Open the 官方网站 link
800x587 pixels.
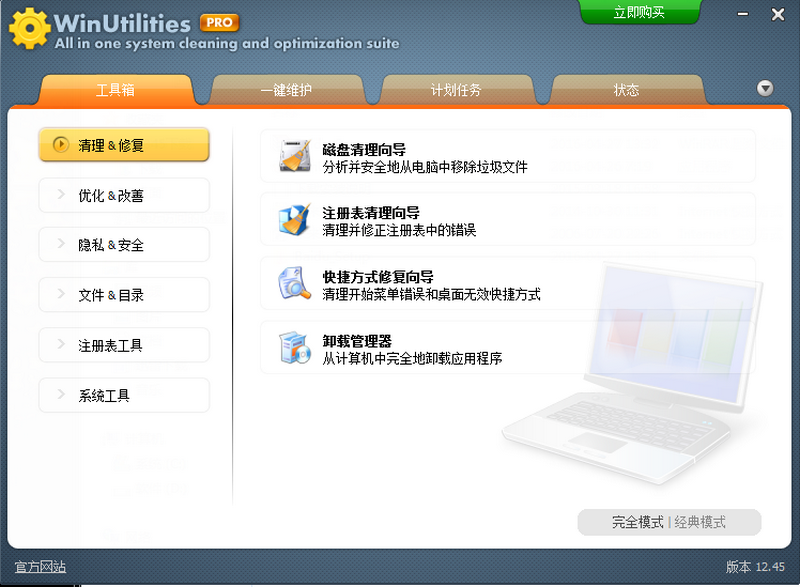[39, 566]
